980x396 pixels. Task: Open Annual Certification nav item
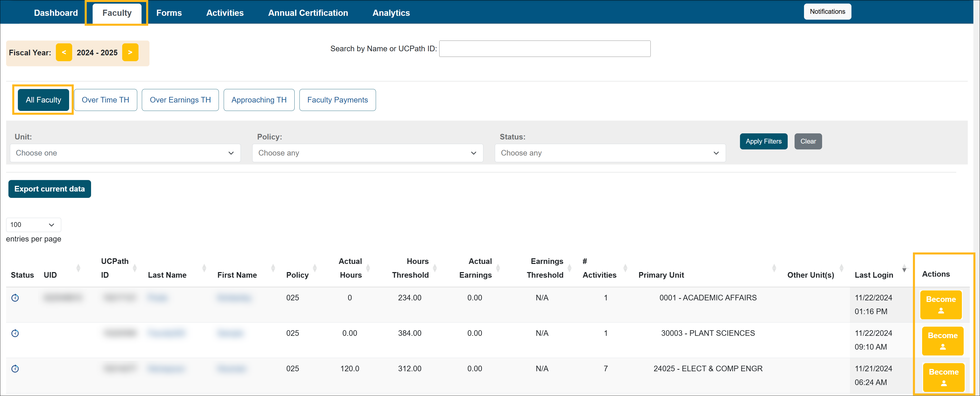click(x=308, y=13)
